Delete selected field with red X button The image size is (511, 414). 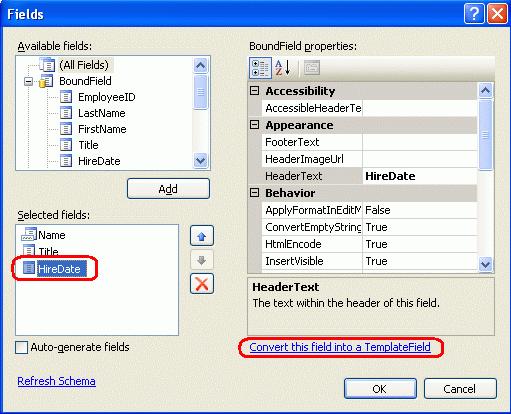202,284
